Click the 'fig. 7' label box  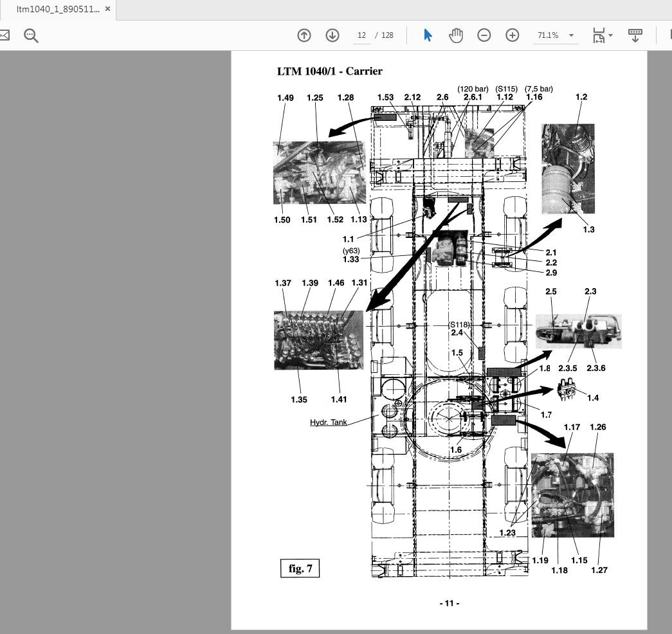click(300, 568)
